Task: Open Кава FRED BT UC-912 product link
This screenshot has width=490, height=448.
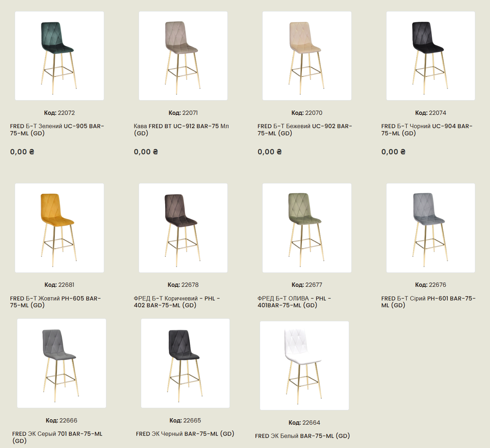Action: tap(181, 130)
